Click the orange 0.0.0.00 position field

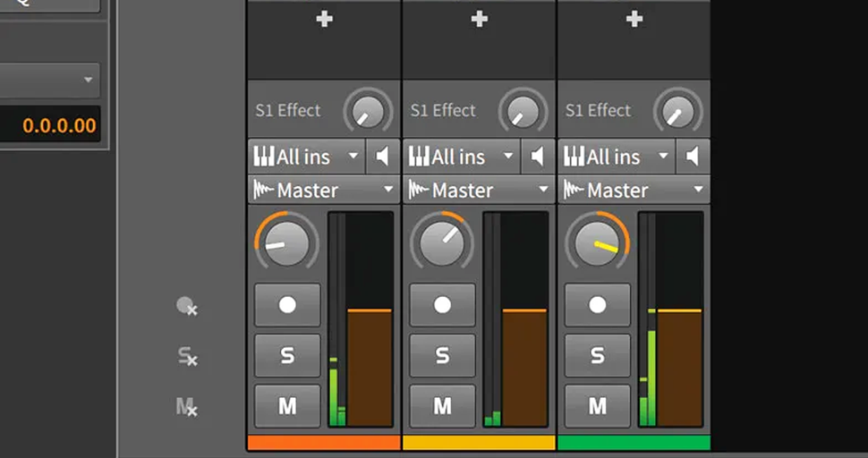[x=50, y=125]
